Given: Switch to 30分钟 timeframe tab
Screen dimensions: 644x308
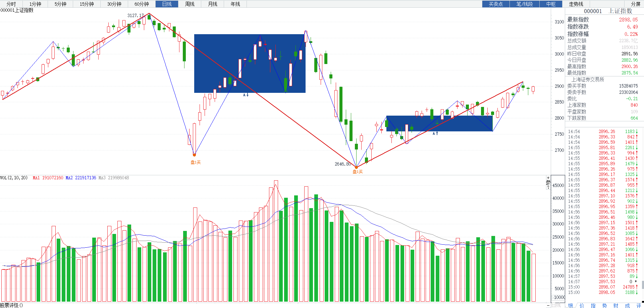Looking at the screenshot, I should click(x=114, y=4).
